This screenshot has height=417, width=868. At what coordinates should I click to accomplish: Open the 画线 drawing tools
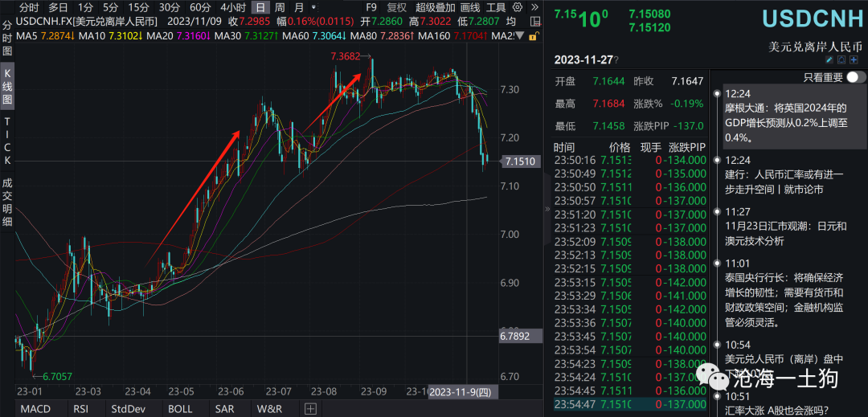pyautogui.click(x=470, y=7)
